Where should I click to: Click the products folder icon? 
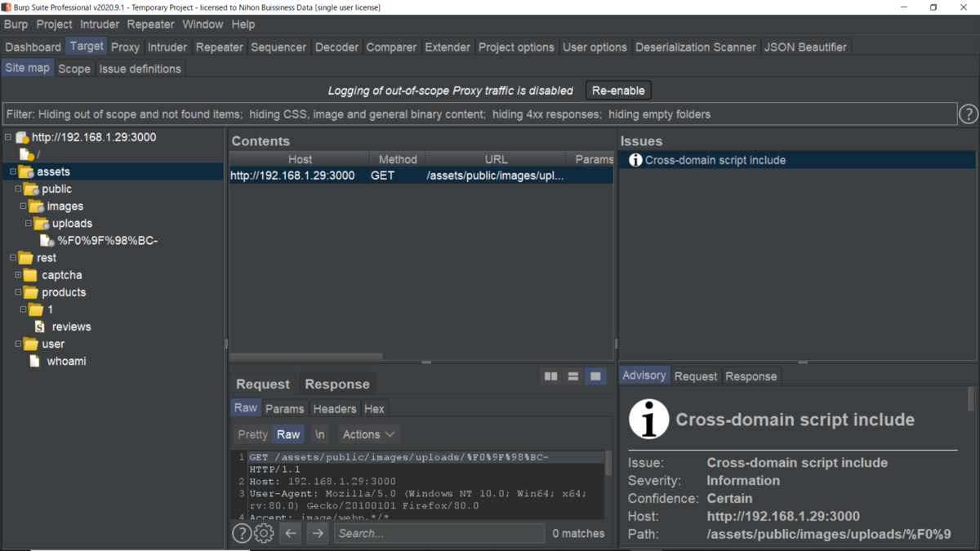[31, 292]
